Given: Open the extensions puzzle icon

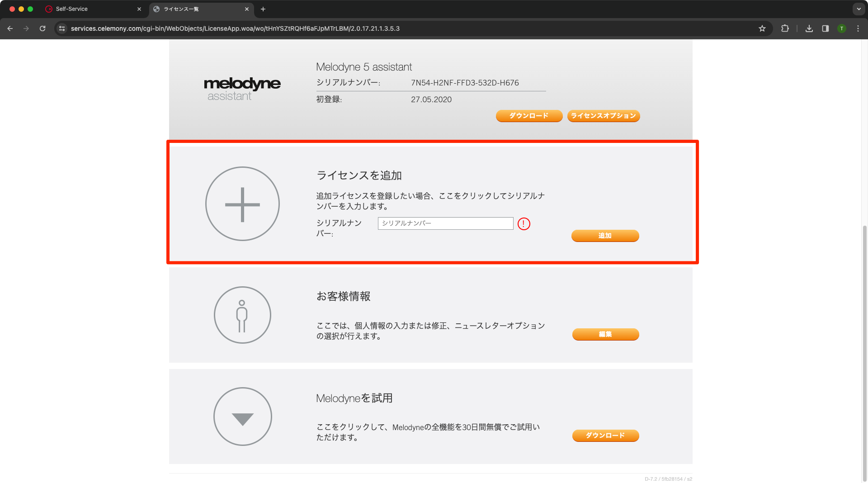Looking at the screenshot, I should click(x=785, y=28).
